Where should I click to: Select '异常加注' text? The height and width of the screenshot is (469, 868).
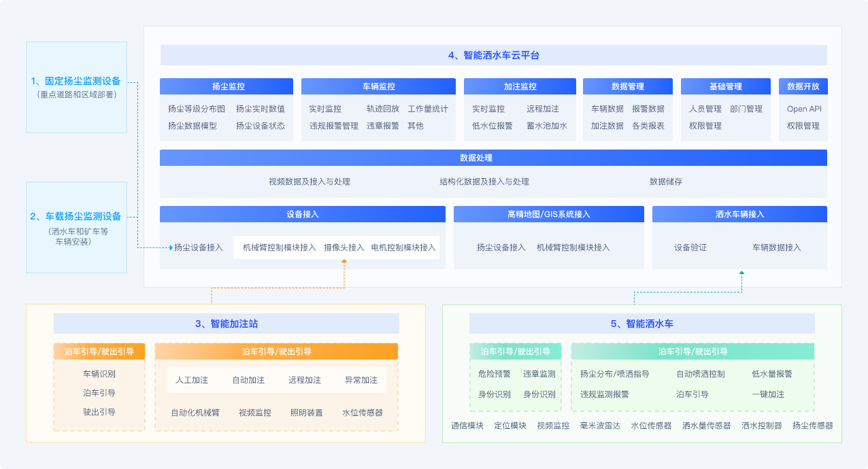click(361, 380)
